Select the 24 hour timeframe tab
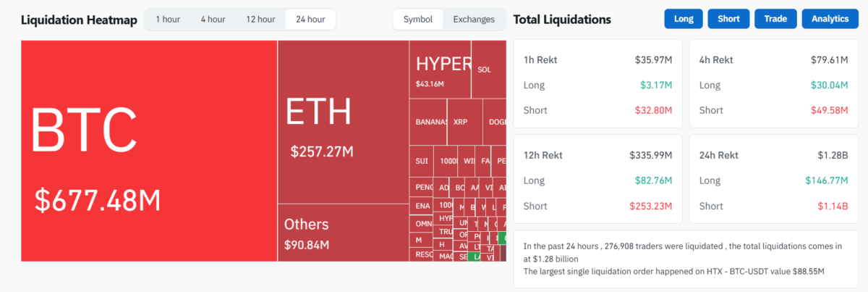 pos(310,20)
